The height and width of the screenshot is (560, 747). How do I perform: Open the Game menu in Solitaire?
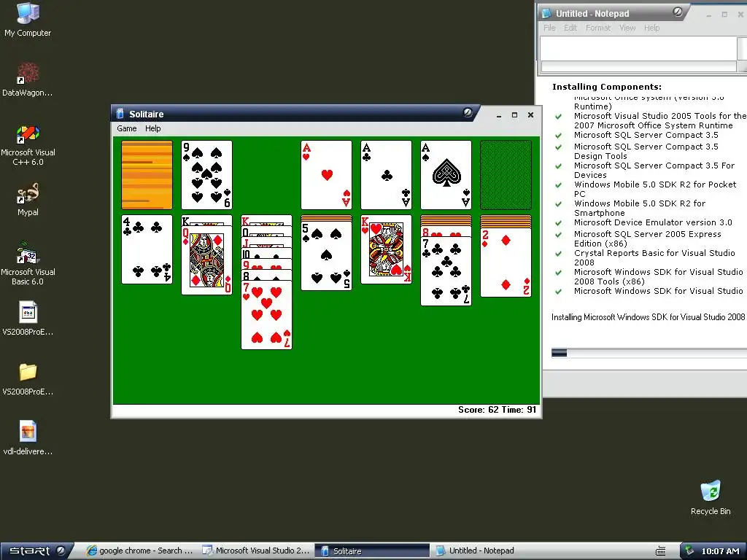(x=127, y=128)
